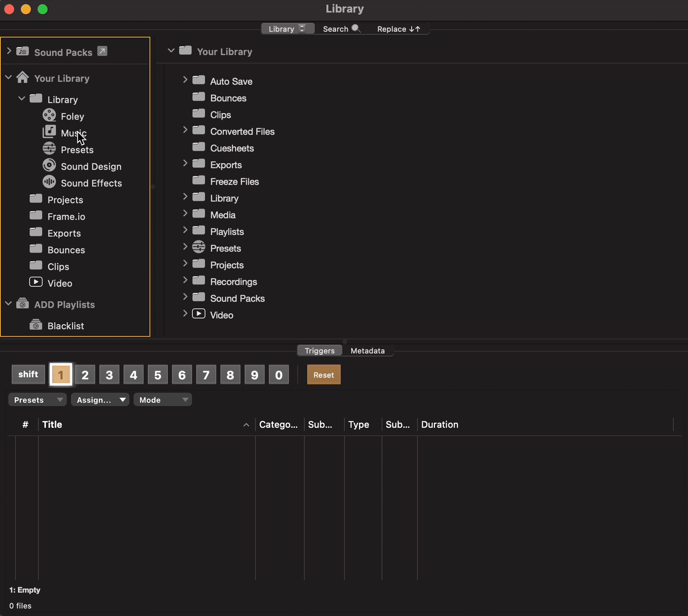Viewport: 688px width, 616px height.
Task: Click the Presets sliders icon in main list
Action: (199, 247)
